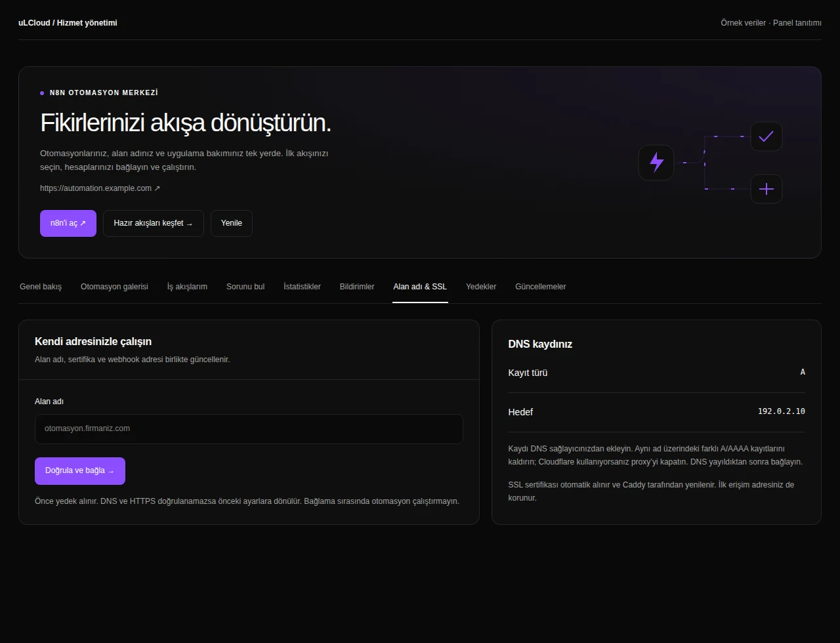Select the Alan adı & SSL tab
Screen dimensions: 840x643
(x=420, y=287)
